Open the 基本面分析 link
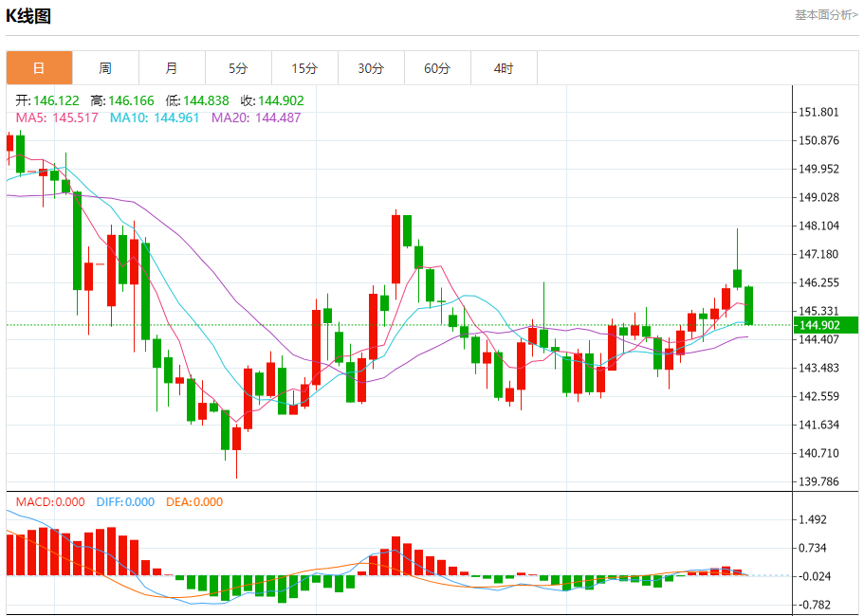Screen dimensions: 864x616 pyautogui.click(x=825, y=15)
